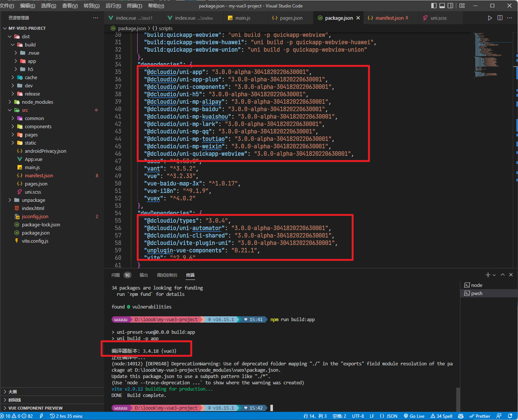Screen dimensions: 518x420
Task: Open the 34 Spell warnings
Action: point(441,416)
